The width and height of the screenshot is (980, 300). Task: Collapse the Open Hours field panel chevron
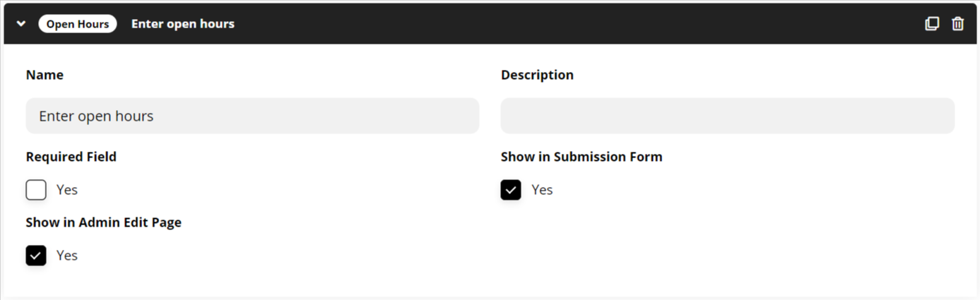21,24
